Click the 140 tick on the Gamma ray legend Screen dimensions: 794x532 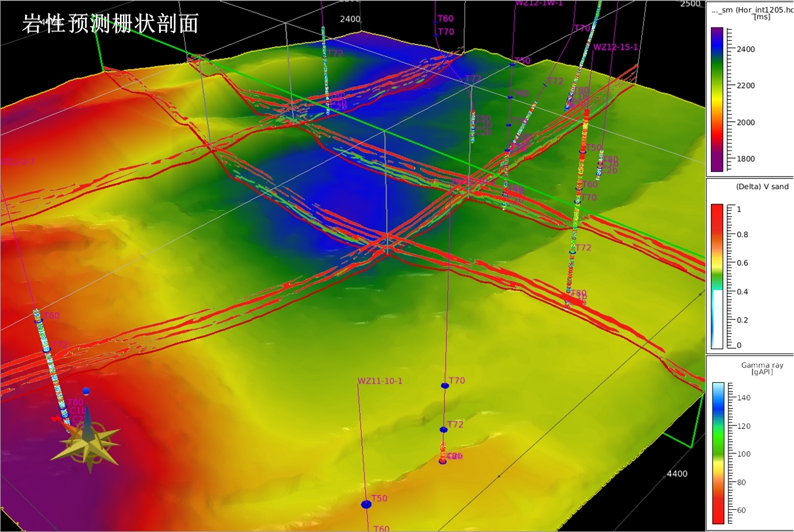point(744,397)
